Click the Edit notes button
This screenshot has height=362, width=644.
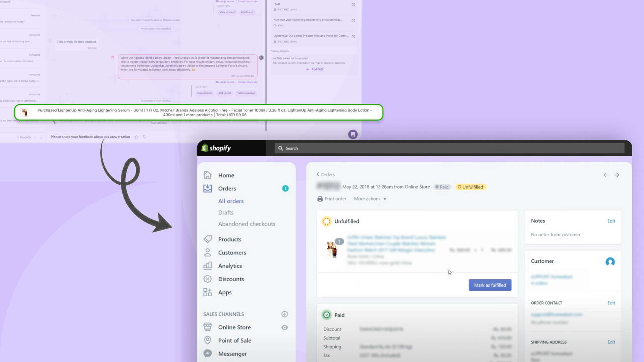[611, 221]
